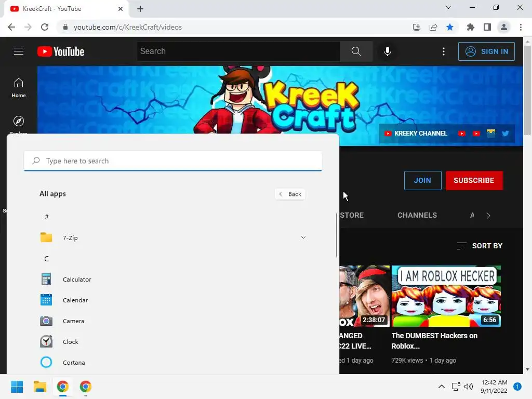
Task: Open I AM ROBLOX HECKER video thumbnail
Action: pyautogui.click(x=446, y=296)
